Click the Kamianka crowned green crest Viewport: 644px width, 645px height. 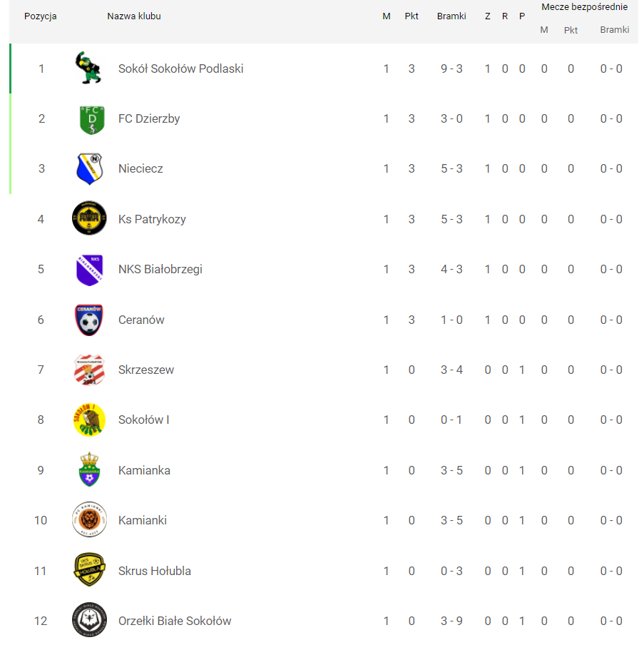pyautogui.click(x=89, y=469)
